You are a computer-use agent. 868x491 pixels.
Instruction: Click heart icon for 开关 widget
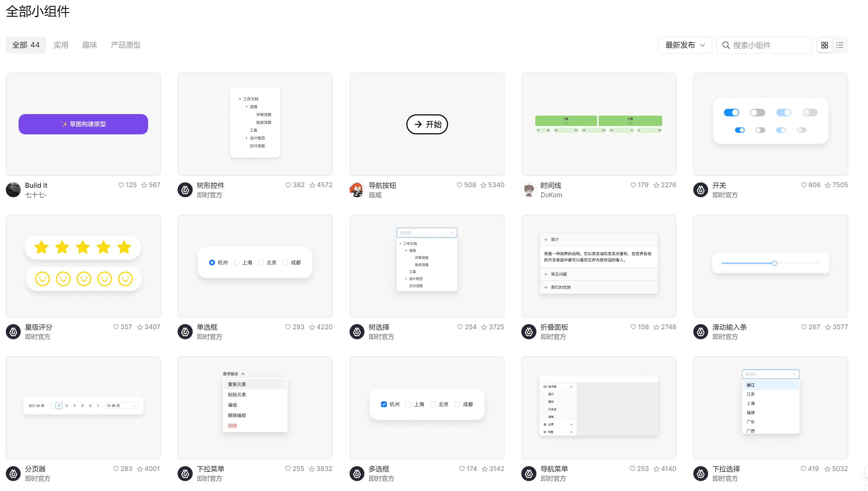[x=804, y=185]
